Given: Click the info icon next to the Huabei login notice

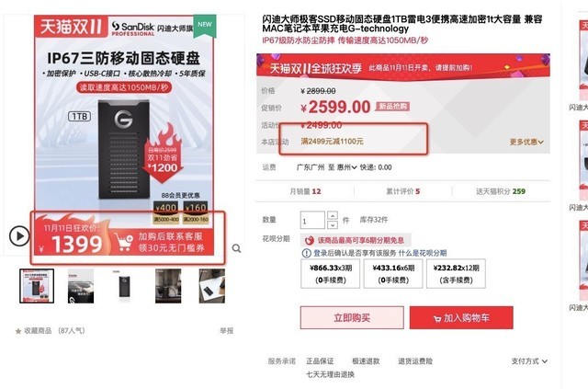Looking at the screenshot, I should point(306,253).
